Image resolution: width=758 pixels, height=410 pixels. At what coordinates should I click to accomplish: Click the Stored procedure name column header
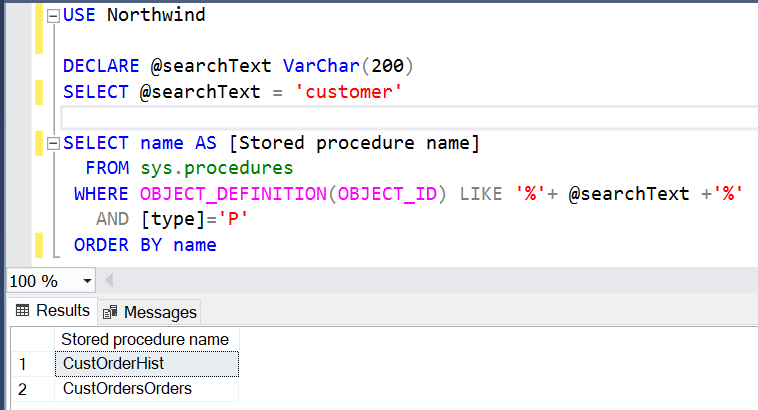point(147,339)
